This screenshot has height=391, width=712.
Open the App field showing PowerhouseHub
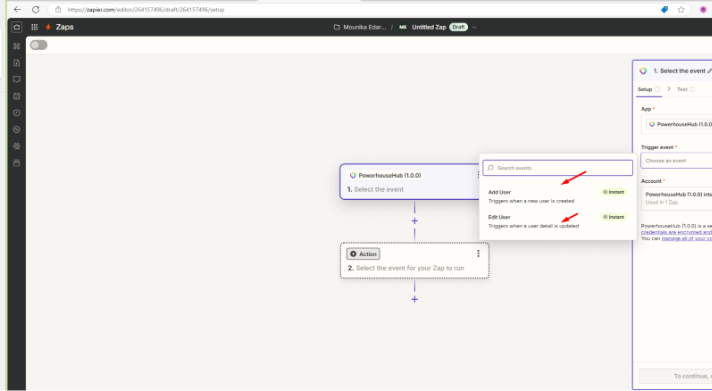pyautogui.click(x=677, y=124)
